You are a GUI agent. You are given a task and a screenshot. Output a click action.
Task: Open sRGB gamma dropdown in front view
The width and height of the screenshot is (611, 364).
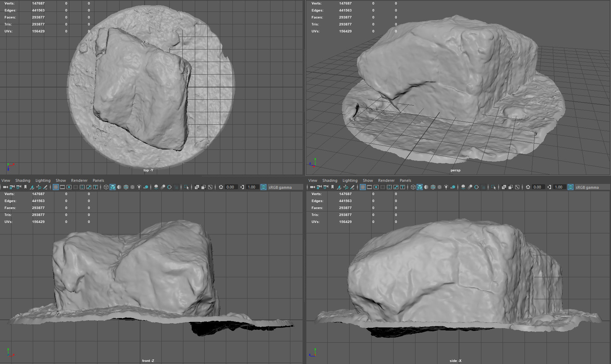pos(285,187)
